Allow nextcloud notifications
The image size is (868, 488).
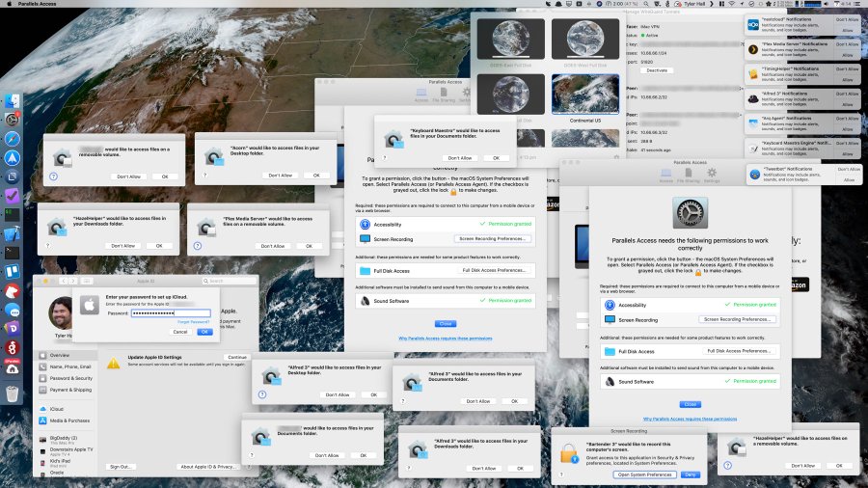(x=848, y=31)
